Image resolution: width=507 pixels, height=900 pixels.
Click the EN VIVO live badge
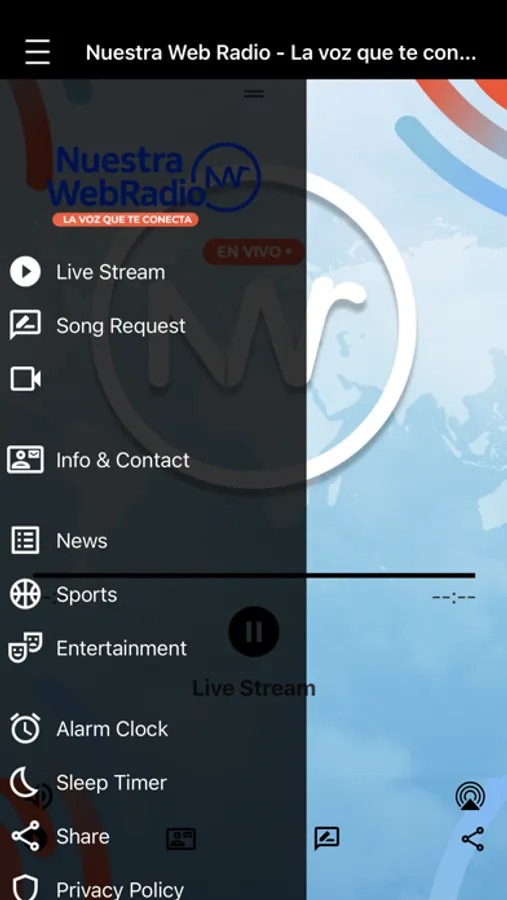coord(254,251)
